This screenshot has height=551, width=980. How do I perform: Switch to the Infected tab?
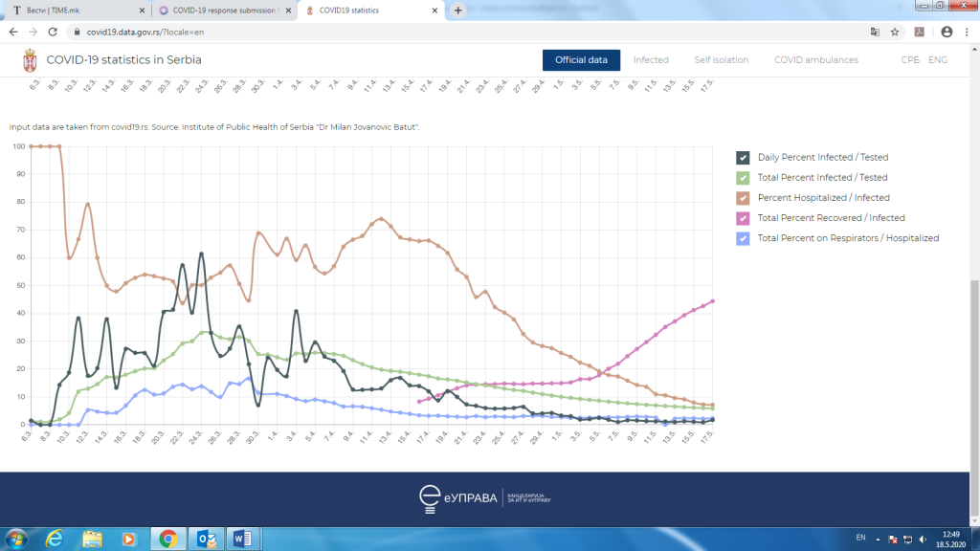coord(651,60)
